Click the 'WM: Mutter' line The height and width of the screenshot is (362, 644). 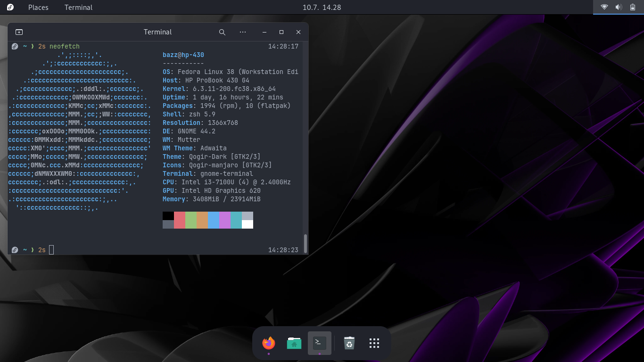182,140
